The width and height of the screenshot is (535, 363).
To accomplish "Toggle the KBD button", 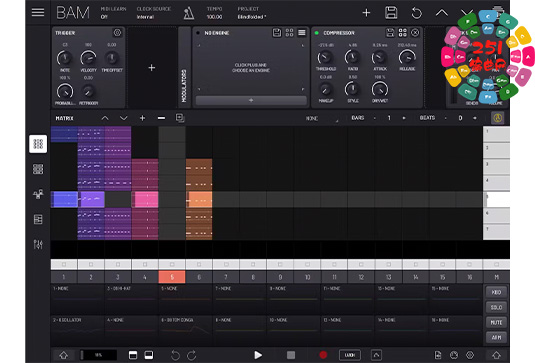I will click(x=496, y=292).
